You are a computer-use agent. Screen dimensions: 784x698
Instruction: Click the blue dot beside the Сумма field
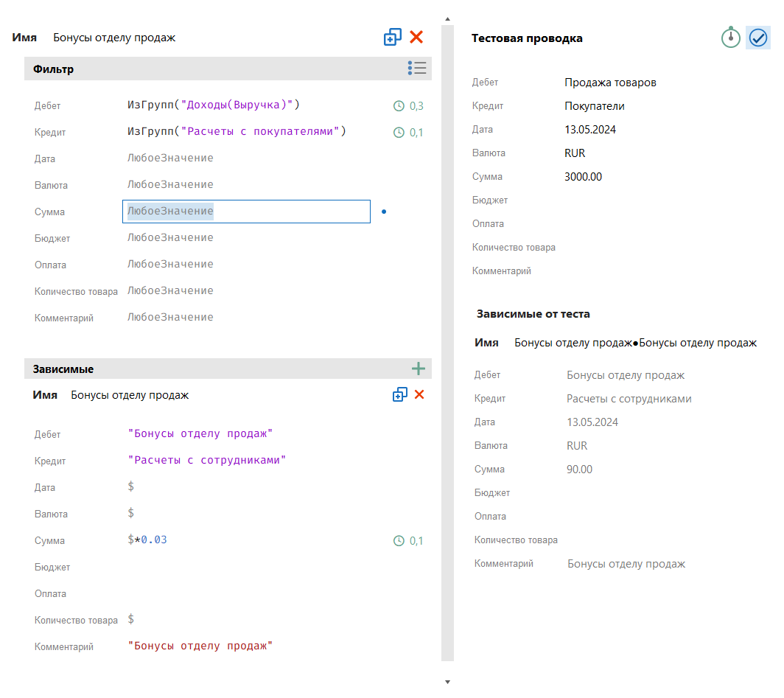tap(384, 212)
